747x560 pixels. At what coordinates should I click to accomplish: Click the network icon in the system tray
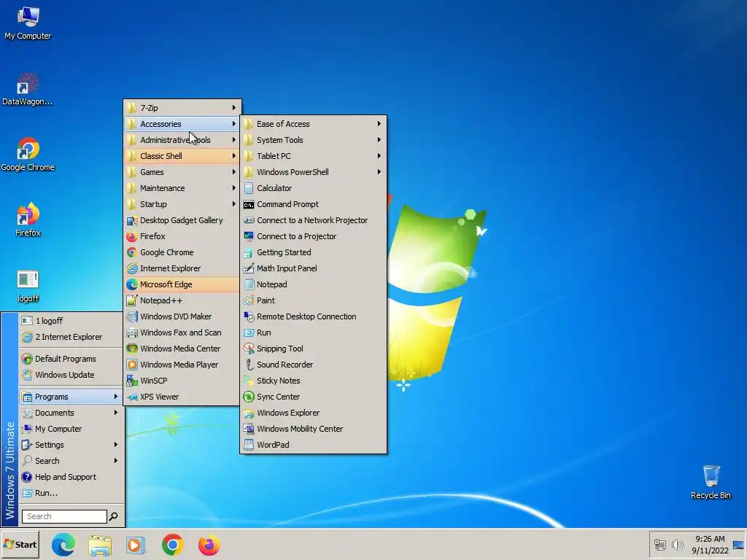(x=659, y=544)
